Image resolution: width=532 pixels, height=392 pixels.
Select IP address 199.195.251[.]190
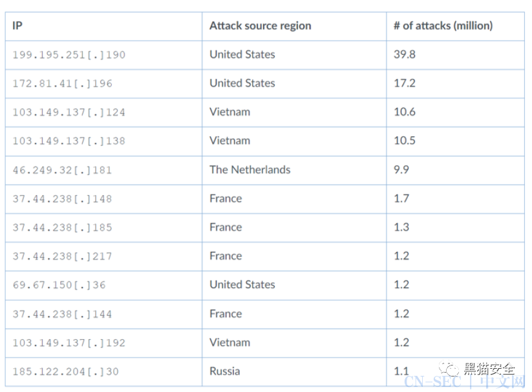pyautogui.click(x=69, y=55)
